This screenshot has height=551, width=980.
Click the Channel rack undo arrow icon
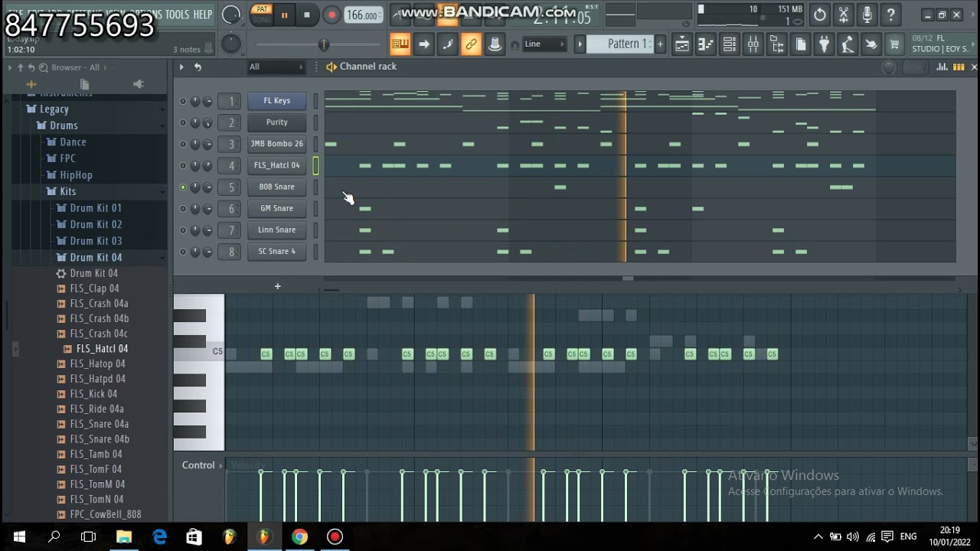pos(198,67)
